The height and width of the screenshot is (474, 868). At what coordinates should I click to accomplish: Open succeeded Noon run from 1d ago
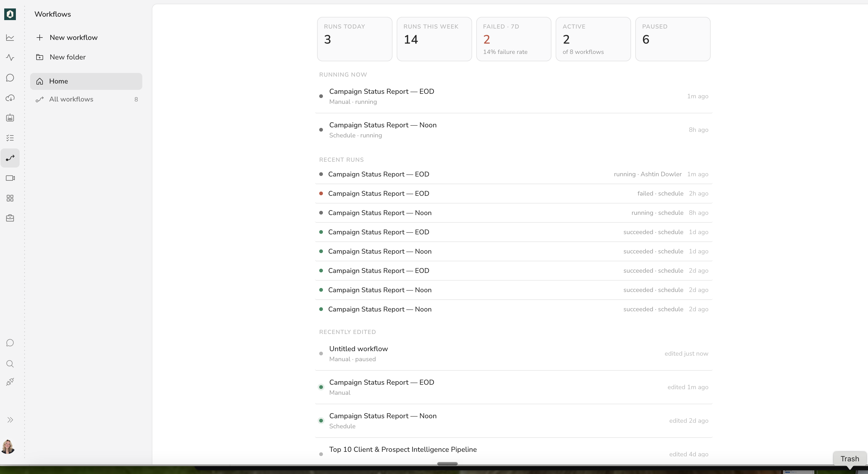pyautogui.click(x=514, y=252)
